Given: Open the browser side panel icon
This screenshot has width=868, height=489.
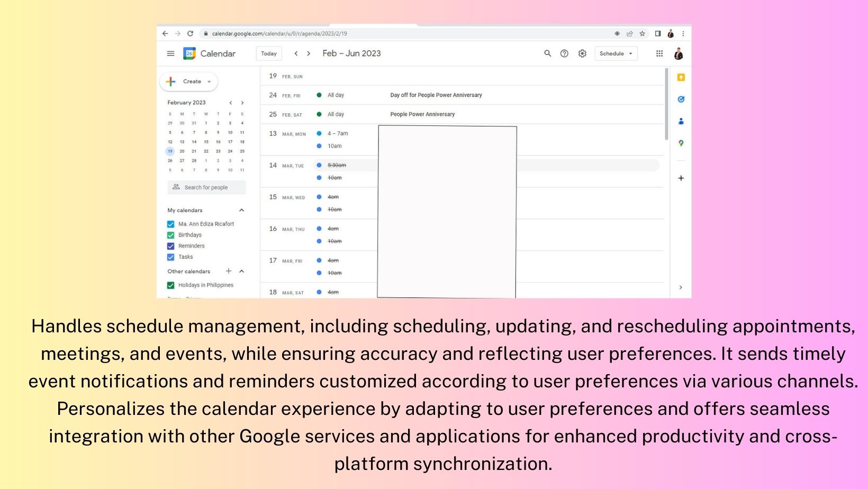Looking at the screenshot, I should point(658,33).
